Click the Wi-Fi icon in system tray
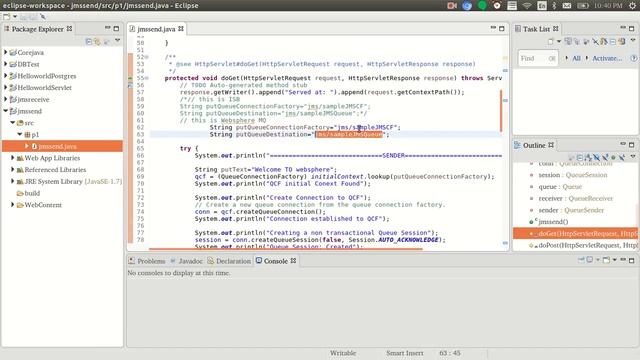640x360 pixels. click(527, 6)
